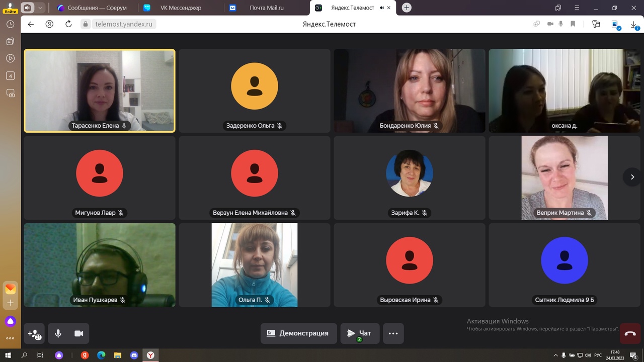Open a new browser tab
This screenshot has height=362, width=644.
click(x=407, y=8)
